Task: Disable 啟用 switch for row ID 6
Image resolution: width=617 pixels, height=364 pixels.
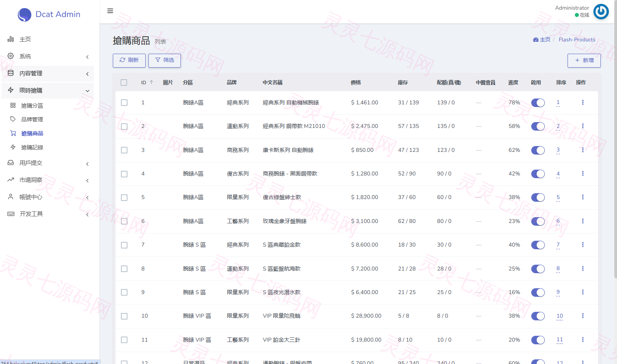Action: click(538, 221)
